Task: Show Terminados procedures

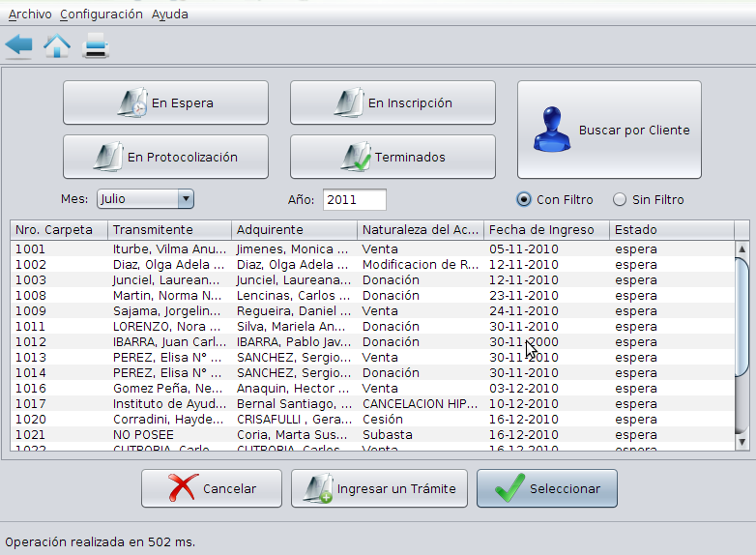Action: [393, 157]
